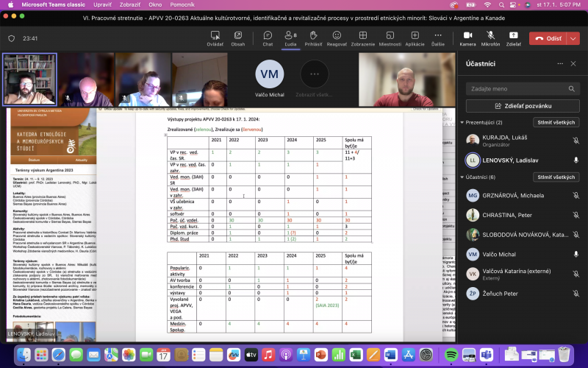The image size is (588, 368).
Task: Click the Prihlásiť raise hand icon
Action: tap(313, 36)
